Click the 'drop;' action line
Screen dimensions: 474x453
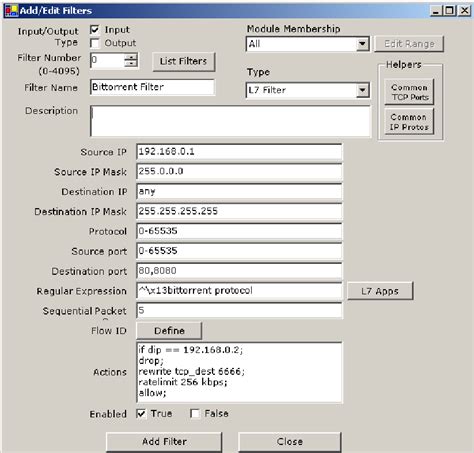(x=151, y=361)
